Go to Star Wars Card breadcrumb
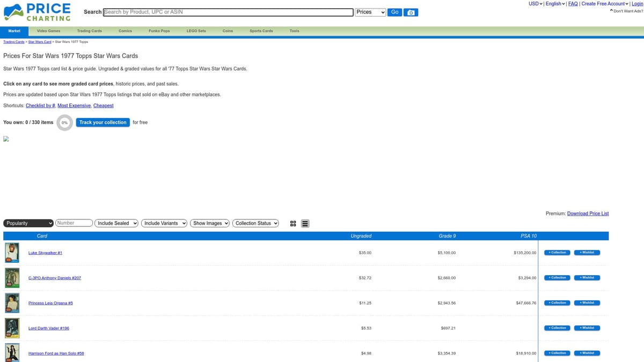Viewport: 644px width, 362px height. click(40, 41)
